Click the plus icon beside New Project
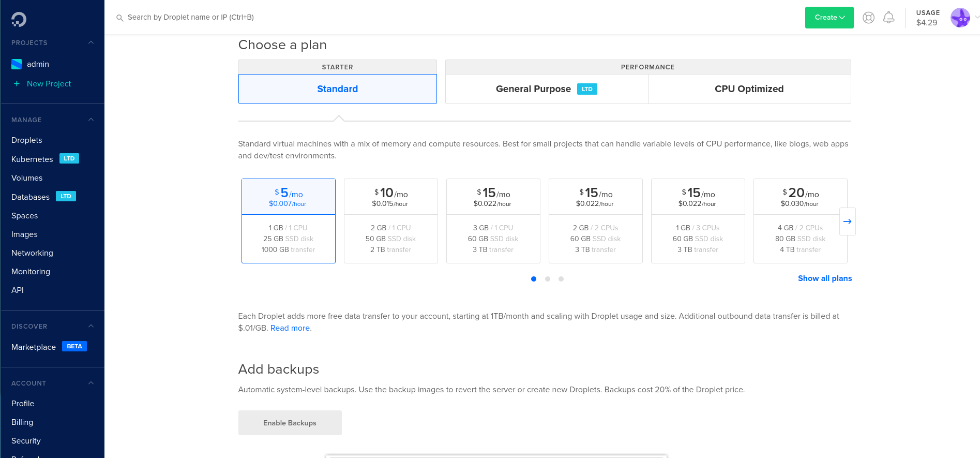 tap(17, 84)
